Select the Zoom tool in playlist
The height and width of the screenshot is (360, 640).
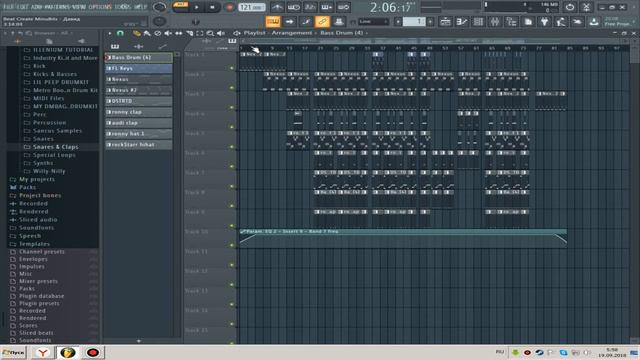210,33
